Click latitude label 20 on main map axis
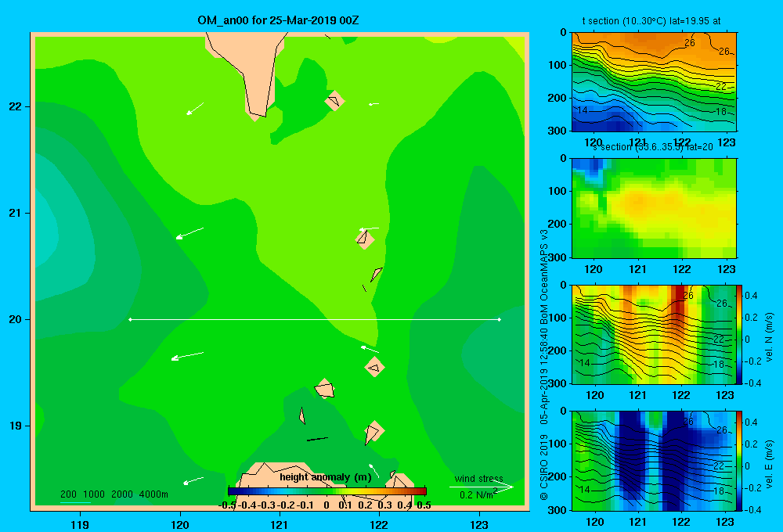 (x=15, y=319)
